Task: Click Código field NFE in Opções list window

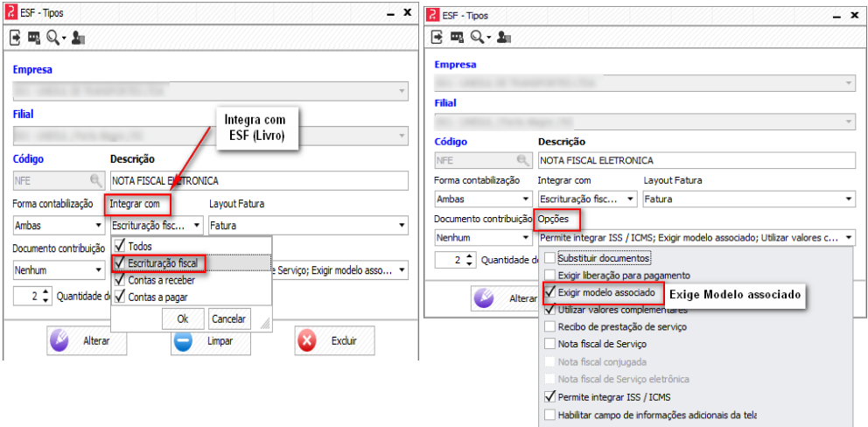Action: pyautogui.click(x=483, y=161)
